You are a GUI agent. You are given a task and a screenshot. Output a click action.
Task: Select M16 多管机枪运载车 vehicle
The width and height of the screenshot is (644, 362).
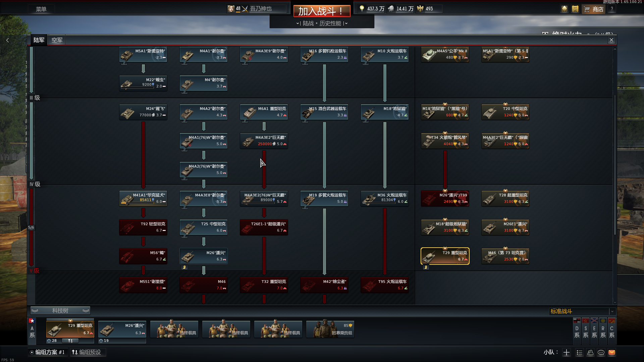[324, 54]
